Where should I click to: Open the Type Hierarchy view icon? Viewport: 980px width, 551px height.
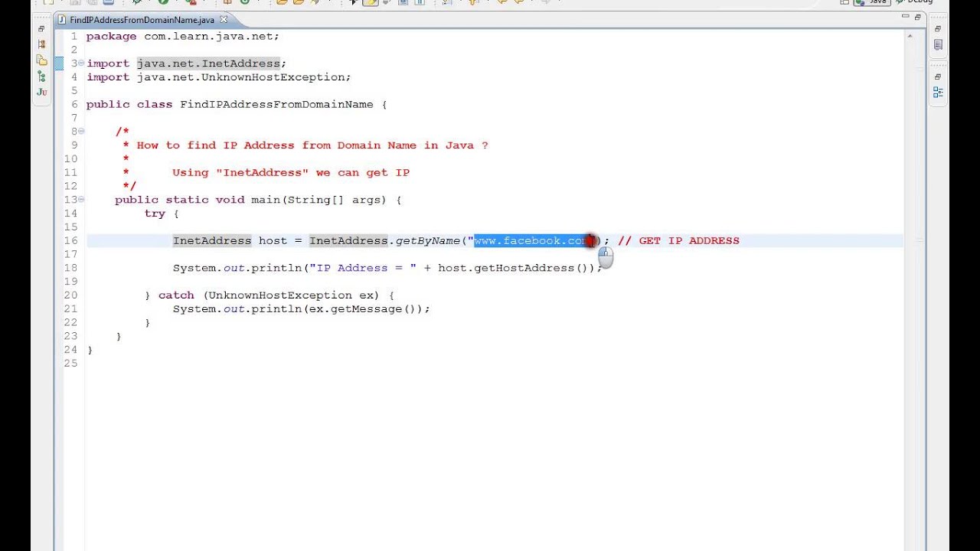(41, 44)
